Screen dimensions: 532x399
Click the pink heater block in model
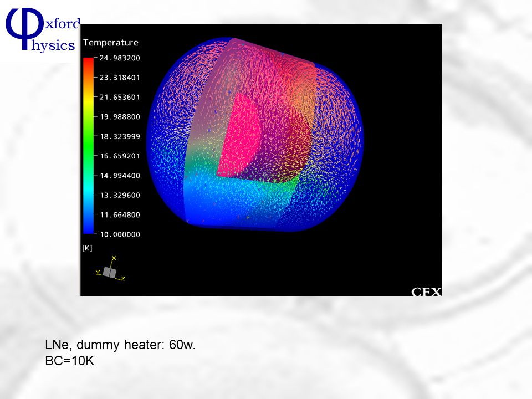pyautogui.click(x=239, y=136)
